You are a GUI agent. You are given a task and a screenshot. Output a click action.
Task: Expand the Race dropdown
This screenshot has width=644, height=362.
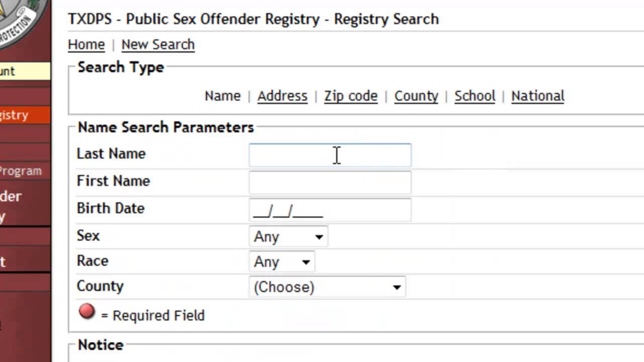(x=281, y=262)
